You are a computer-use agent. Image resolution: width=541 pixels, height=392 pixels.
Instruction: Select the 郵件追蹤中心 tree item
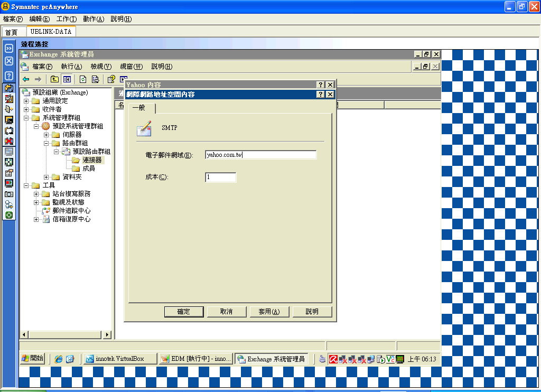tap(71, 211)
